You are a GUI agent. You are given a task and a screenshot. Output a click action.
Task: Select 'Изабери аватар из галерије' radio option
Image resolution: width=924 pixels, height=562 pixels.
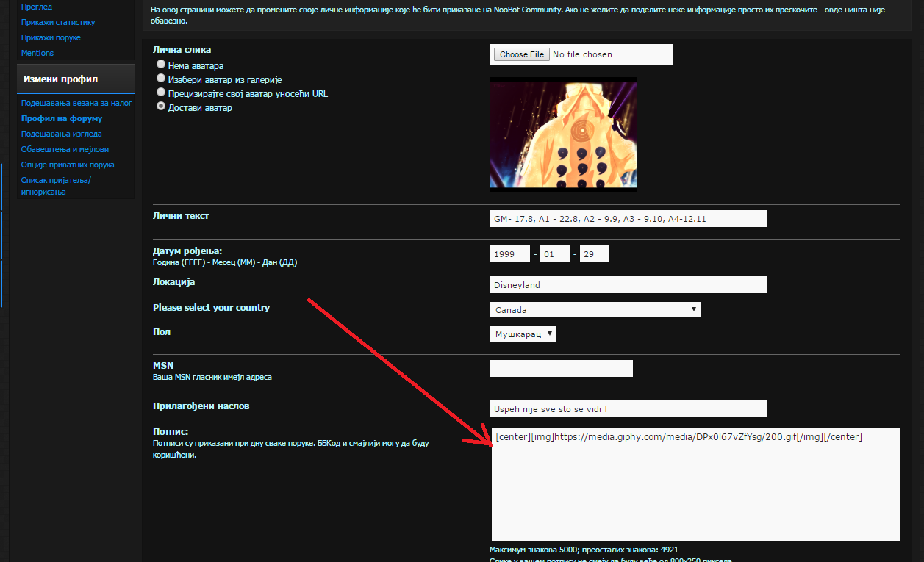click(161, 79)
